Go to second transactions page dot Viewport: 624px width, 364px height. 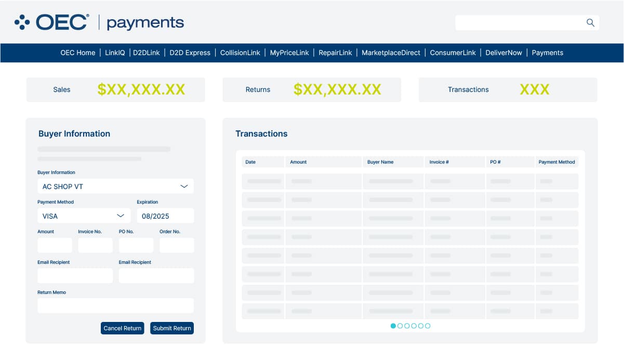coord(400,326)
